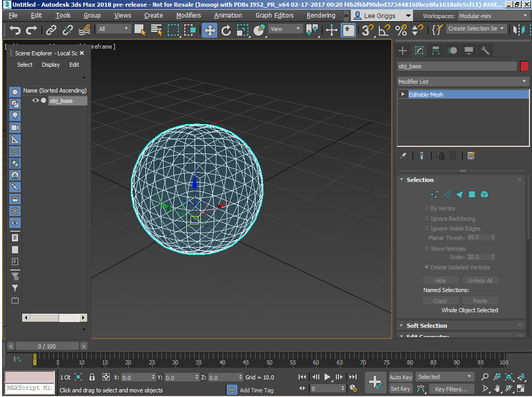Open the Utilities panel via the wrench icon

coord(484,50)
